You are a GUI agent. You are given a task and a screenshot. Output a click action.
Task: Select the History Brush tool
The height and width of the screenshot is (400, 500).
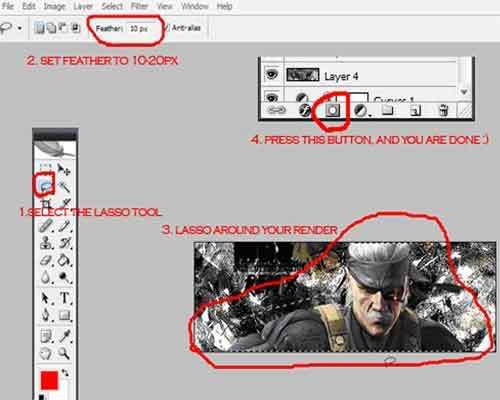tap(65, 243)
